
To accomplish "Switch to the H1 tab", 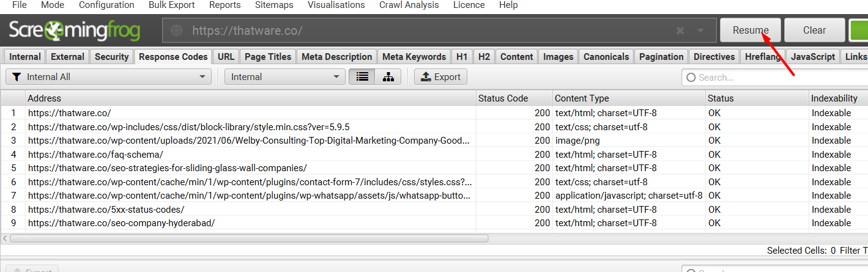I will [x=462, y=57].
